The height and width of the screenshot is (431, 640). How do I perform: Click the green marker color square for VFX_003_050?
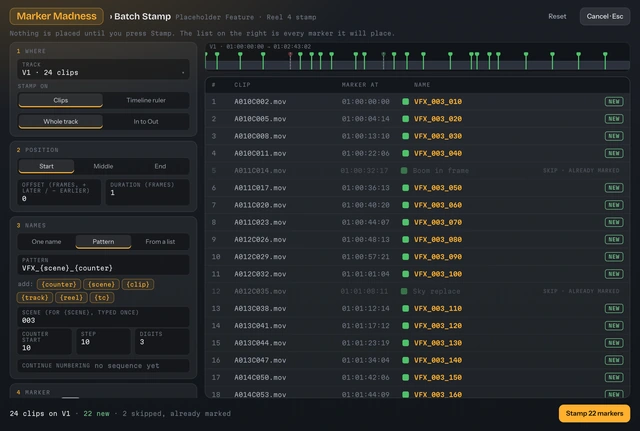pos(405,188)
